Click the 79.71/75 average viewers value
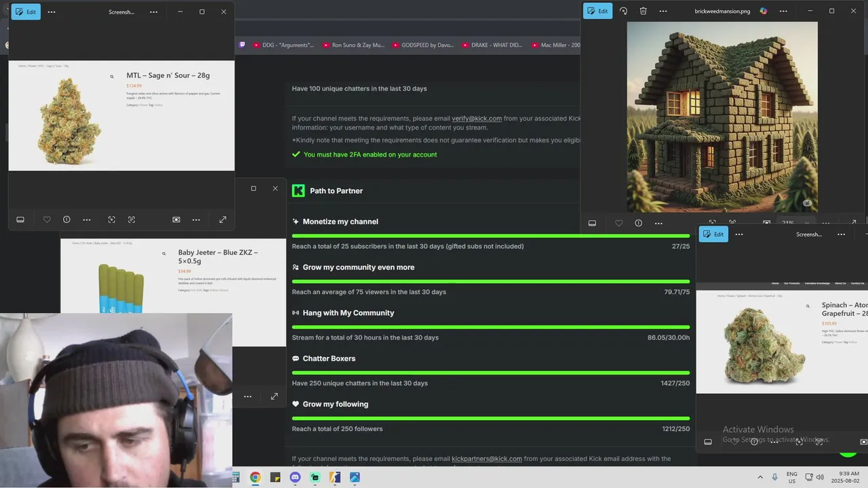868x488 pixels. pyautogui.click(x=677, y=292)
